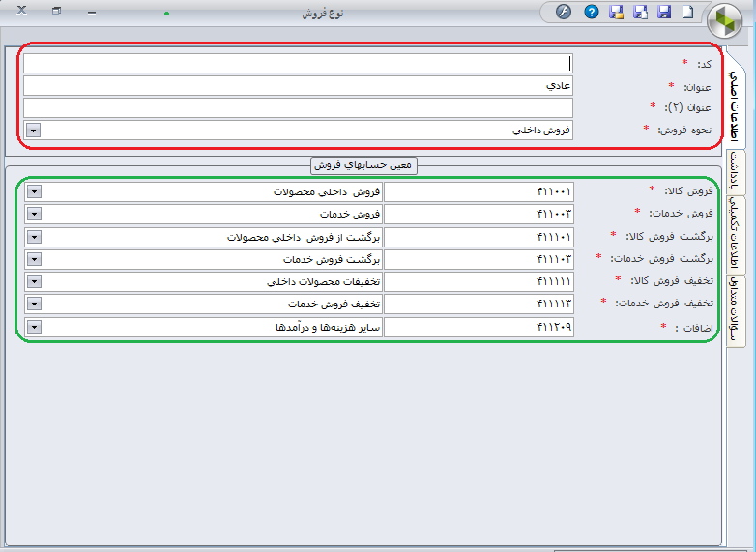Click the نوع فروش window title text
This screenshot has height=552, width=756.
[x=323, y=13]
